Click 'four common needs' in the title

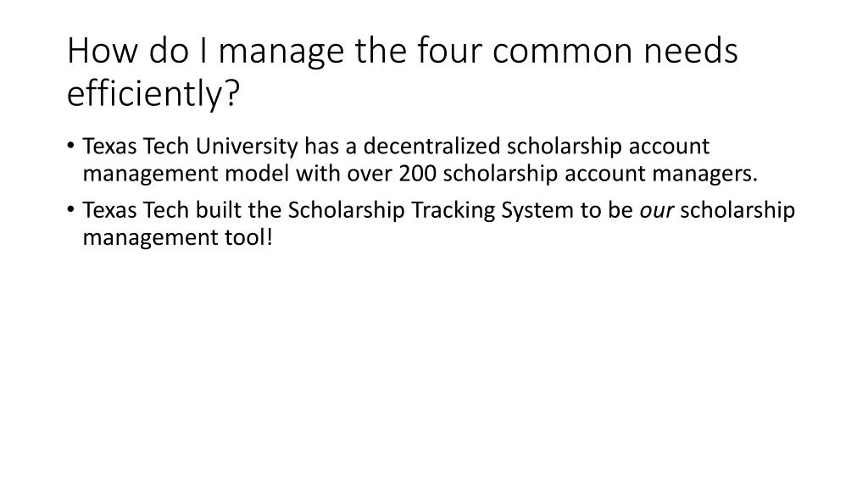[x=577, y=50]
